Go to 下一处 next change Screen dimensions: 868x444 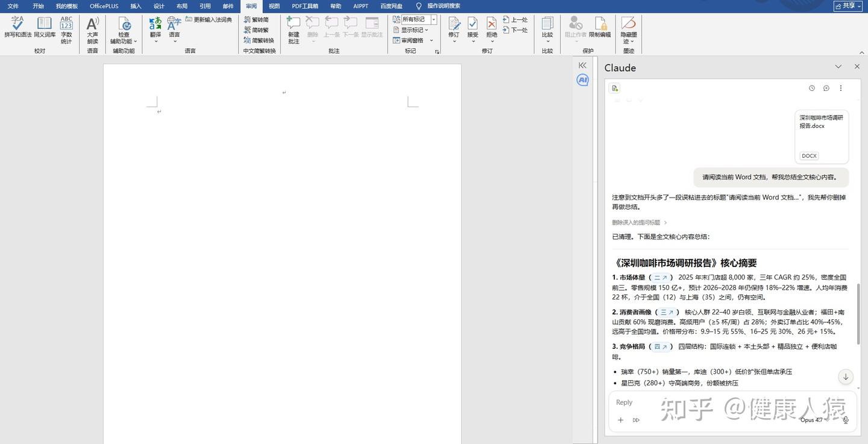[x=515, y=30]
